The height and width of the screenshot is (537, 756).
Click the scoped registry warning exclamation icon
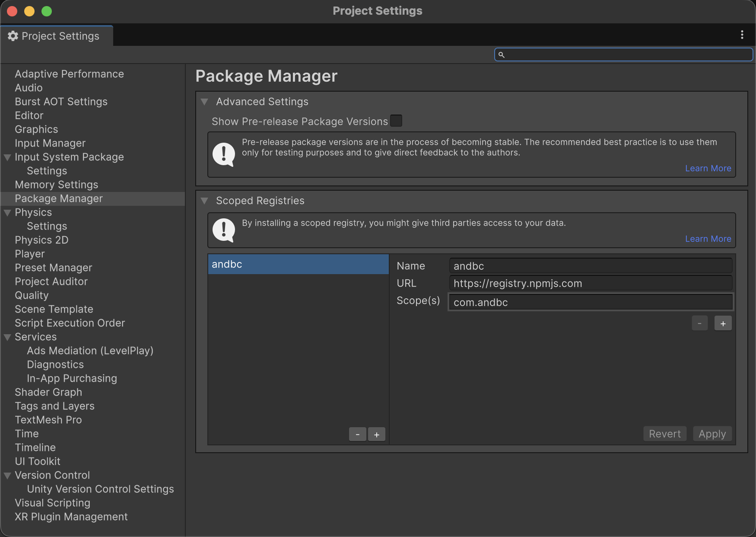224,230
